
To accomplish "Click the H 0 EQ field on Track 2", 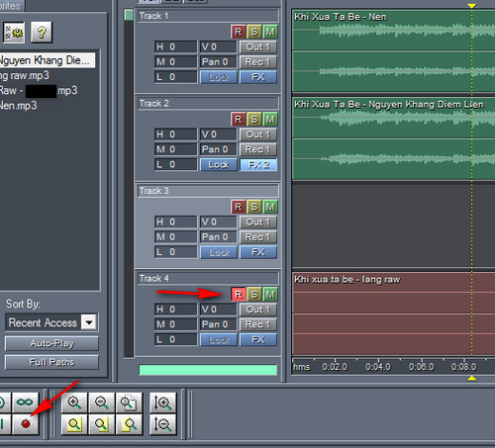I will (x=175, y=134).
